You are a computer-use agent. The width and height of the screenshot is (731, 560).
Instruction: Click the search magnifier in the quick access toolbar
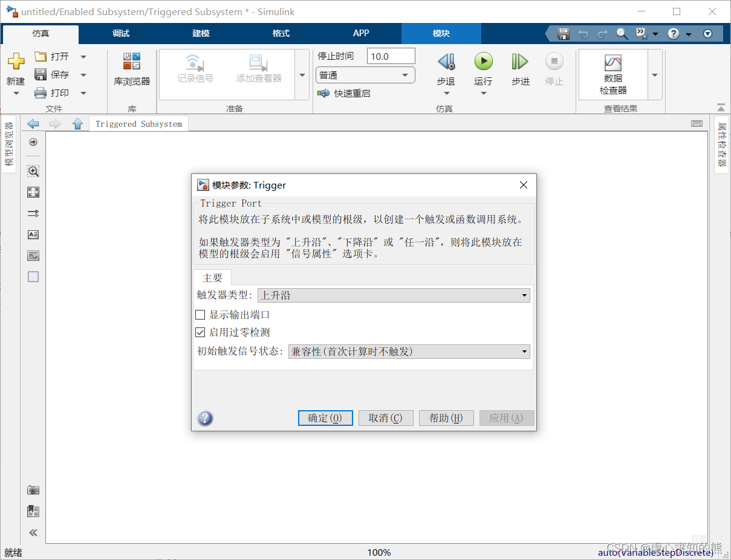[622, 34]
